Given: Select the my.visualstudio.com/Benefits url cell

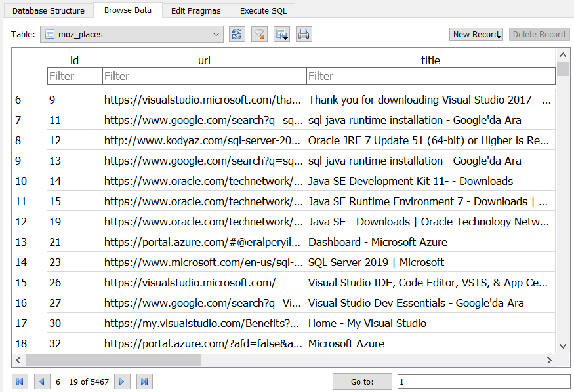Looking at the screenshot, I should tap(204, 323).
